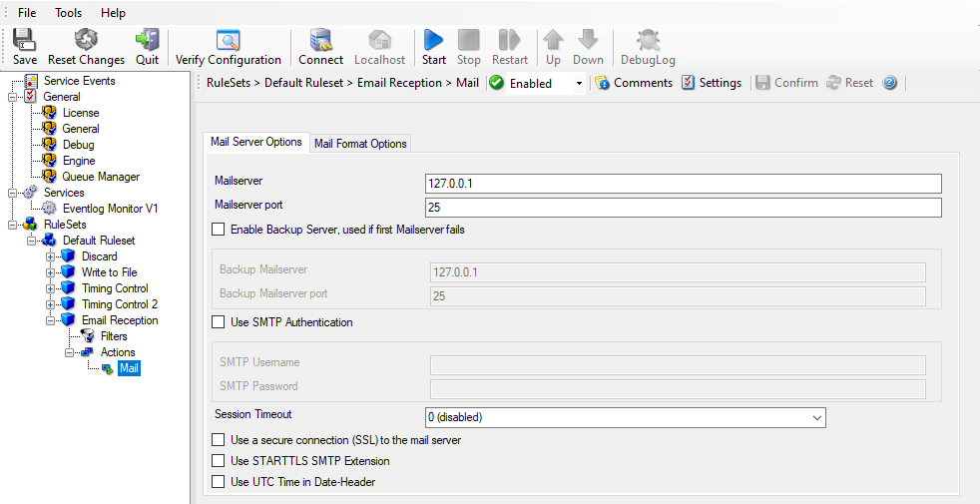Start the service with Start icon
The width and height of the screenshot is (980, 504).
433,40
